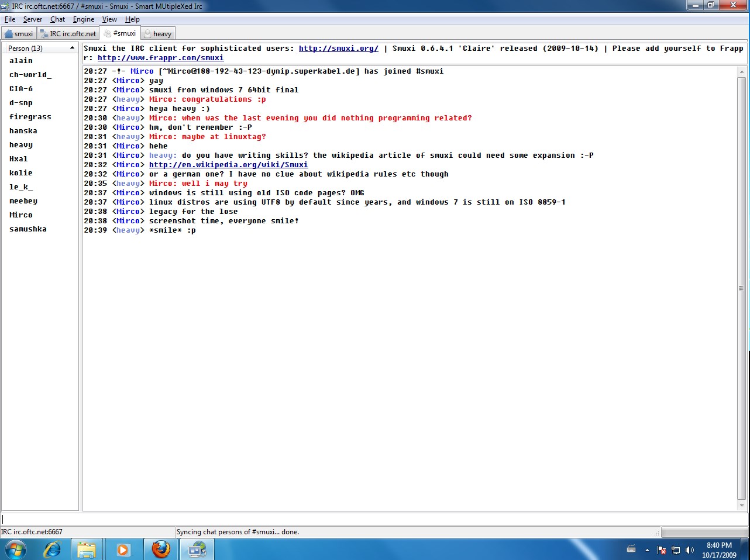
Task: Select user ch-world_ in the person list
Action: (30, 75)
